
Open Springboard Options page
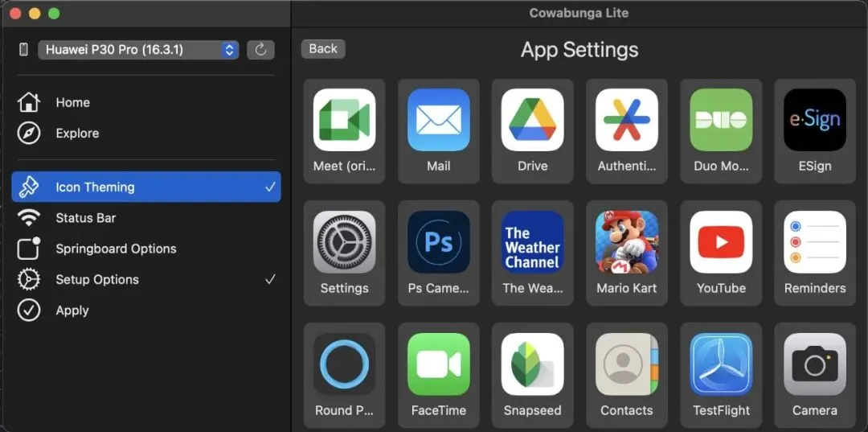[x=146, y=249]
